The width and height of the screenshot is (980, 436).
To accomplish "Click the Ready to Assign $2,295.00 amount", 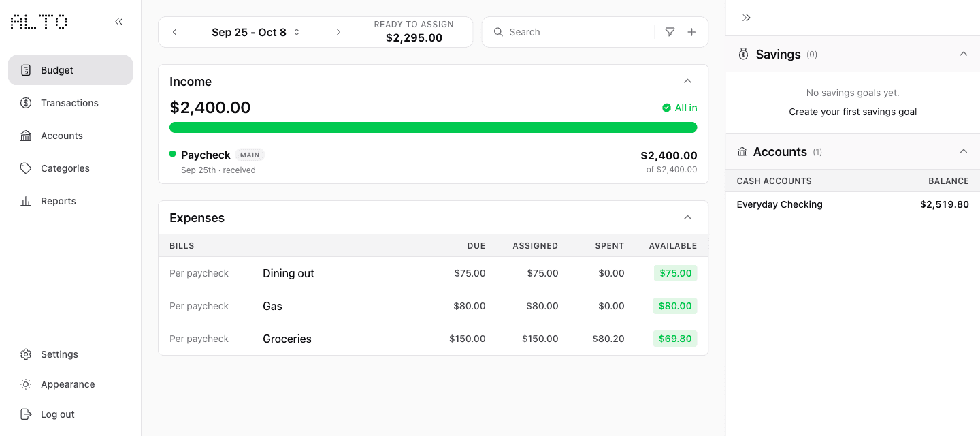I will coord(414,38).
